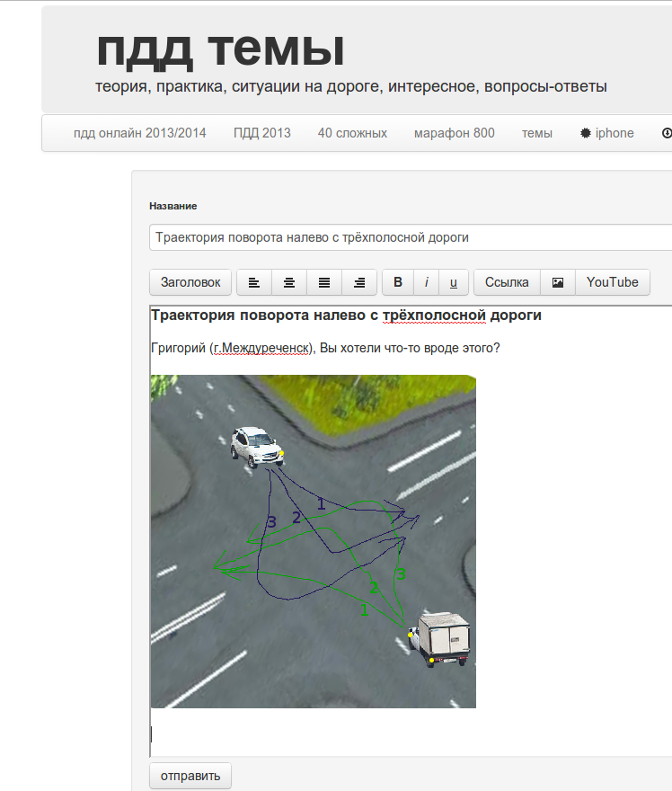672x791 pixels.
Task: Click text 'Григорий (г.Междуреченск), Вы хотели'
Action: point(267,348)
